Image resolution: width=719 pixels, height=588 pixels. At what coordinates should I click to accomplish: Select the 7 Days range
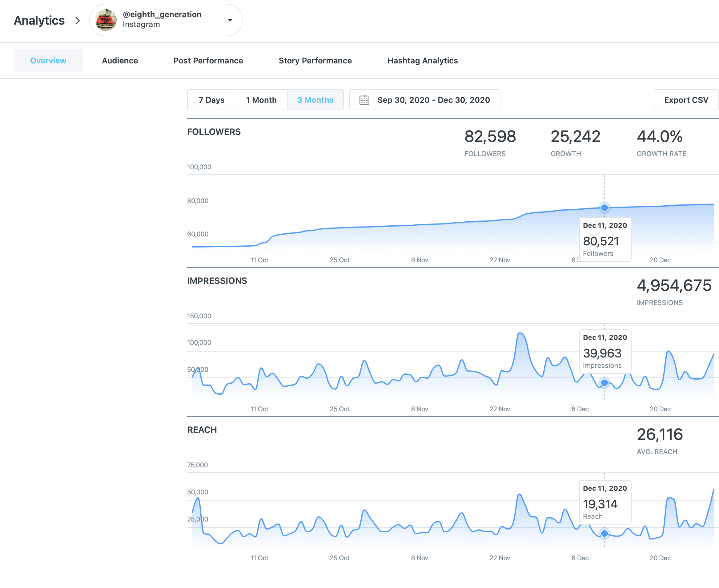211,100
